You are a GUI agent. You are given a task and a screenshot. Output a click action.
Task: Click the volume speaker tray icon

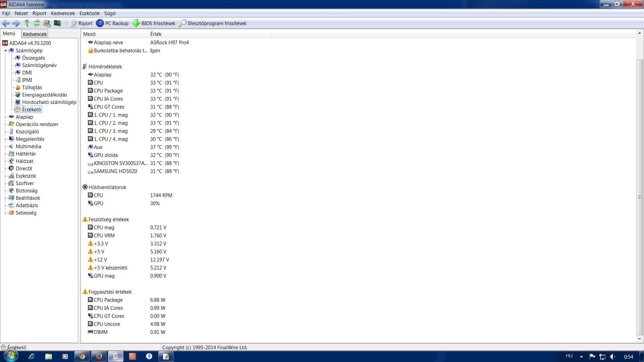coord(613,357)
